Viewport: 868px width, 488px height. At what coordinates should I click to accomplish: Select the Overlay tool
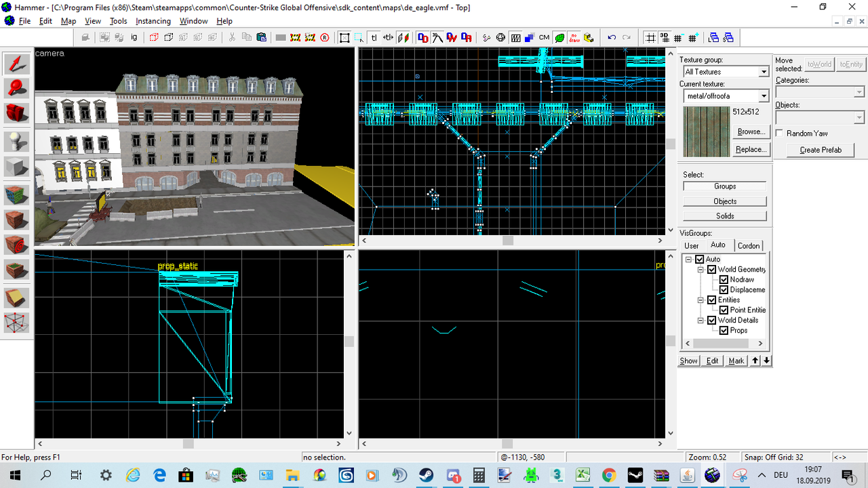[x=17, y=268]
